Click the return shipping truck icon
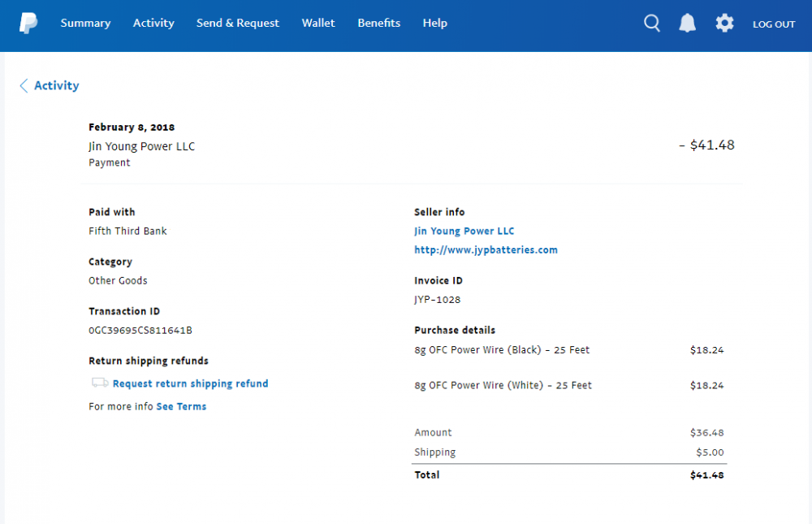812x524 pixels. pos(100,383)
